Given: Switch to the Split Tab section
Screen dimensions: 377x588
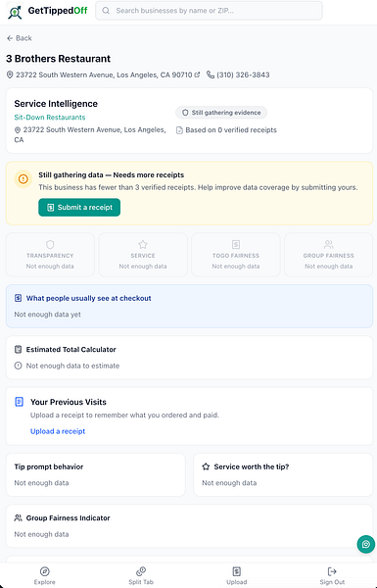Looking at the screenshot, I should click(x=141, y=575).
